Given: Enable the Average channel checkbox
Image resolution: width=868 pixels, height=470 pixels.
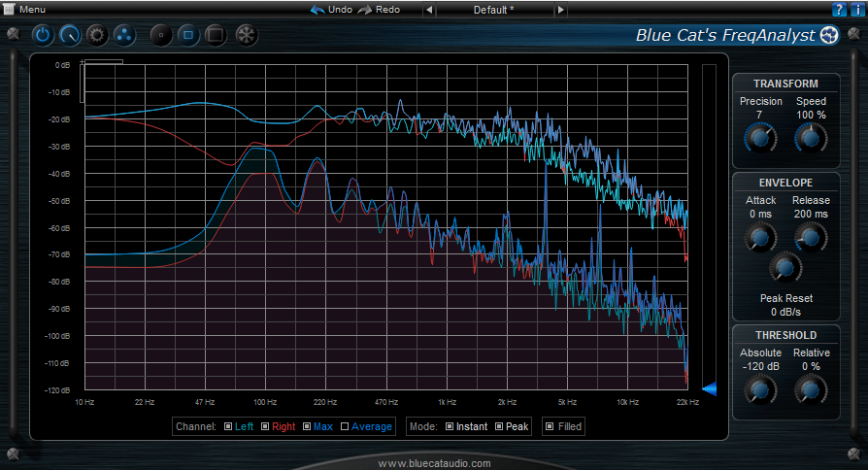Looking at the screenshot, I should tap(345, 426).
